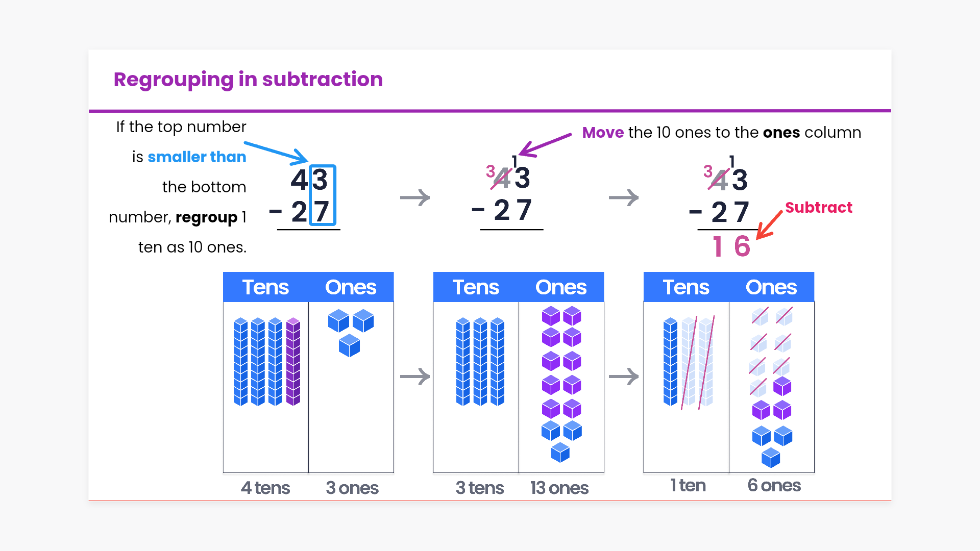The height and width of the screenshot is (551, 980).
Task: Click gray arrow before the final subtraction problem
Action: pos(624,197)
